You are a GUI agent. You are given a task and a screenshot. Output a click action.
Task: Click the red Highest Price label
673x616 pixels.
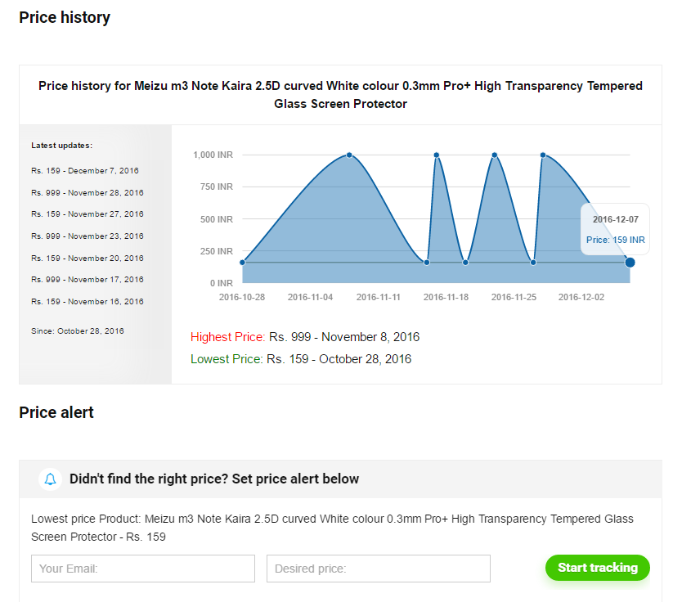coord(227,337)
